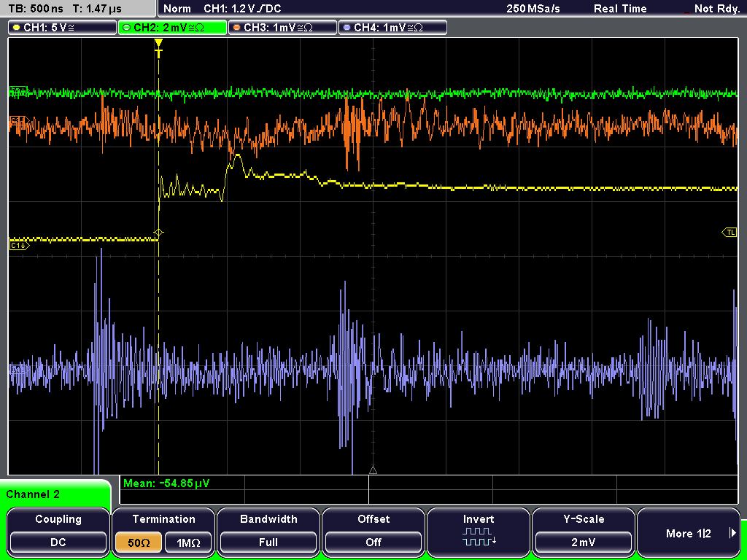Click the CH2 green ground level marker
The width and height of the screenshot is (747, 560).
(x=19, y=90)
